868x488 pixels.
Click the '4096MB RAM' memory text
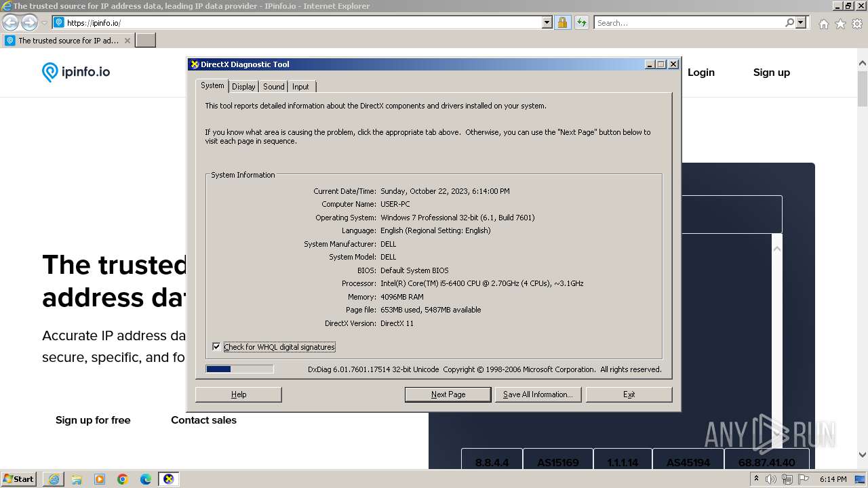[402, 297]
